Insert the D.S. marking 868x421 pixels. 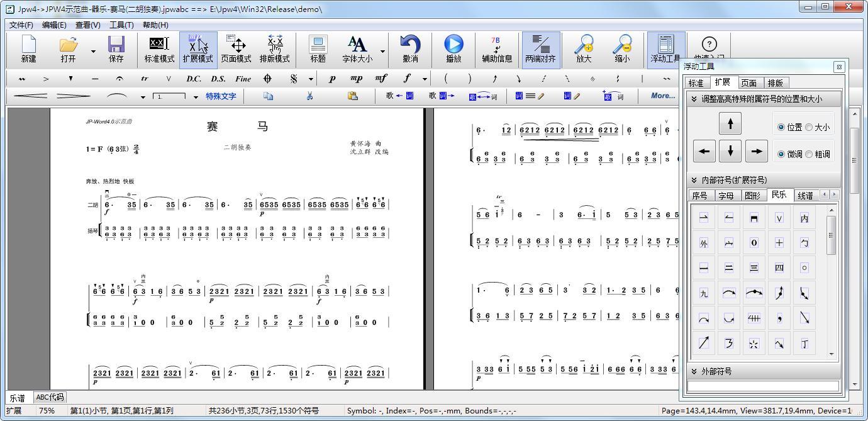coord(218,79)
